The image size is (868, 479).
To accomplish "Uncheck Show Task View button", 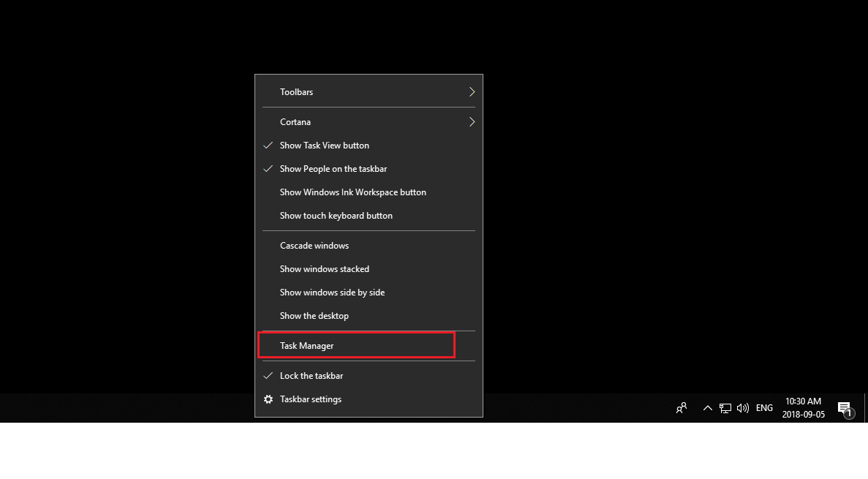I will [369, 146].
